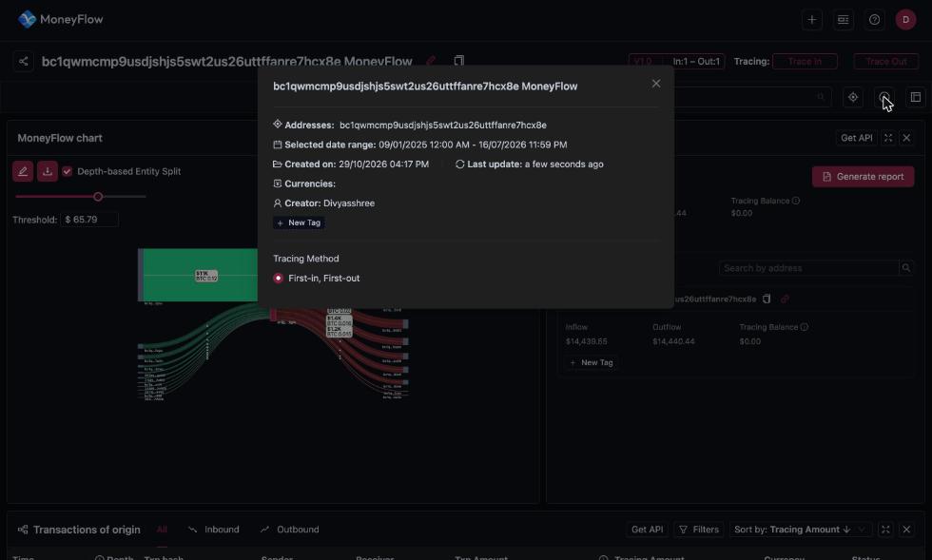Click Generate report button

click(863, 177)
